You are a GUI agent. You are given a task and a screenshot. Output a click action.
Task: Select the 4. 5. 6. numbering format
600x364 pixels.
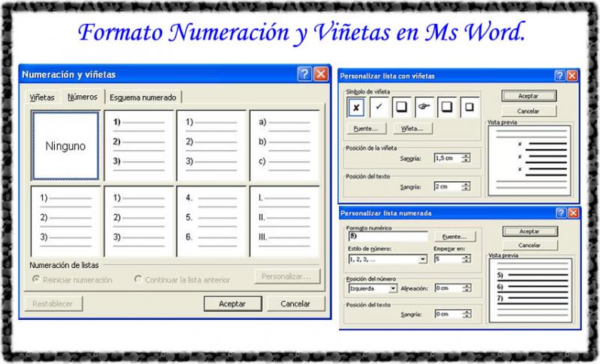point(211,221)
